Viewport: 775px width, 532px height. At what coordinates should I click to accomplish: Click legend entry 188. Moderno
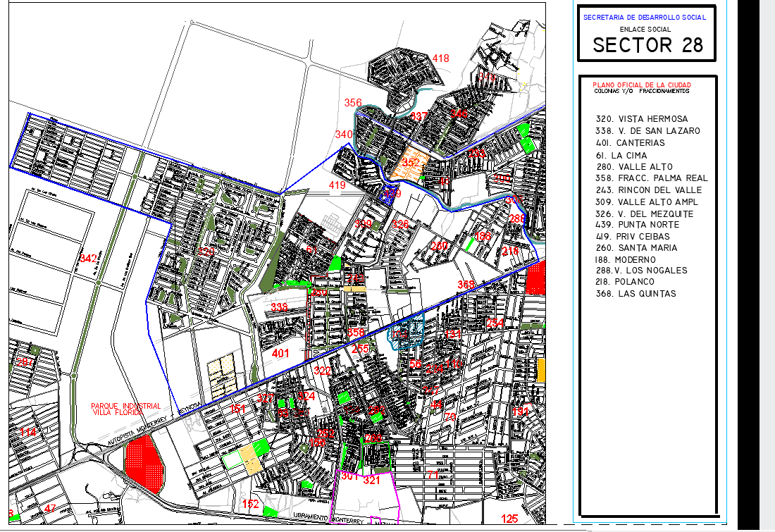click(626, 259)
